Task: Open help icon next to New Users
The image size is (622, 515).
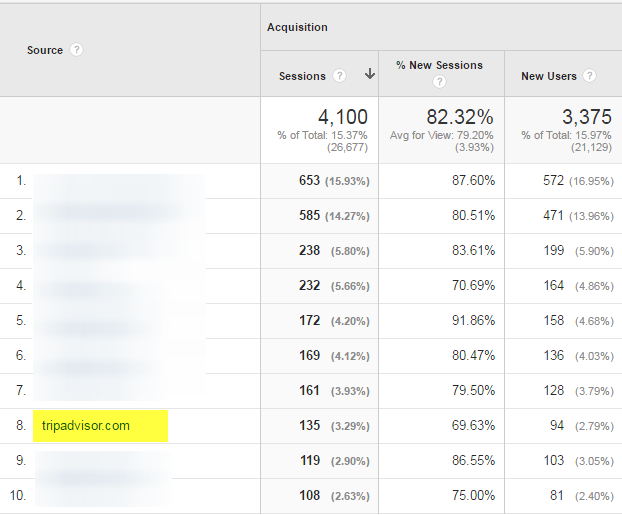Action: pos(589,75)
